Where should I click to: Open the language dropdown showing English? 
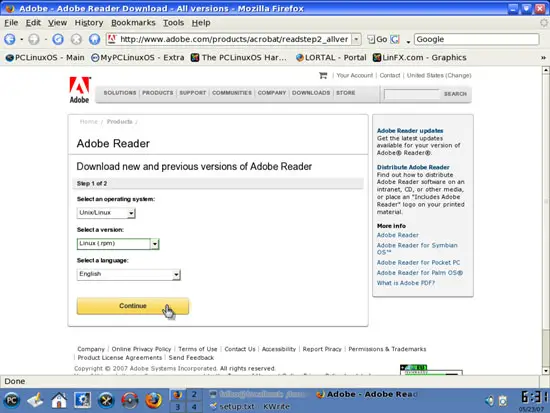coord(129,274)
